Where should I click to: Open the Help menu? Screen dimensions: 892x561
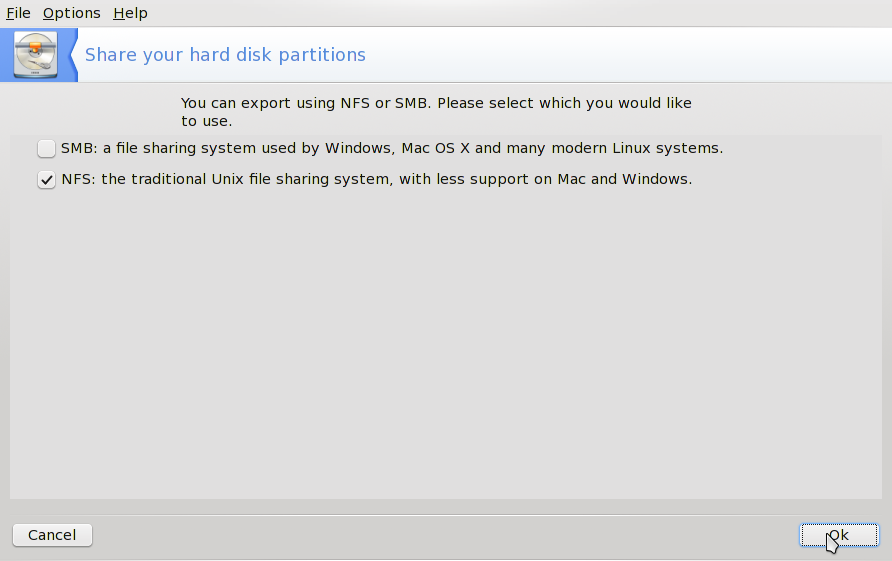tap(130, 13)
